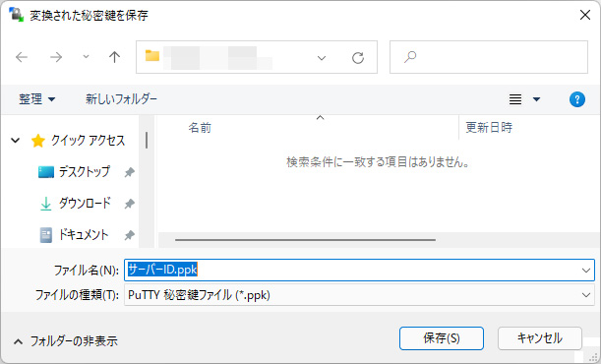The height and width of the screenshot is (364, 601).
Task: Click the PuTTYgen icon in title bar
Action: tap(16, 15)
